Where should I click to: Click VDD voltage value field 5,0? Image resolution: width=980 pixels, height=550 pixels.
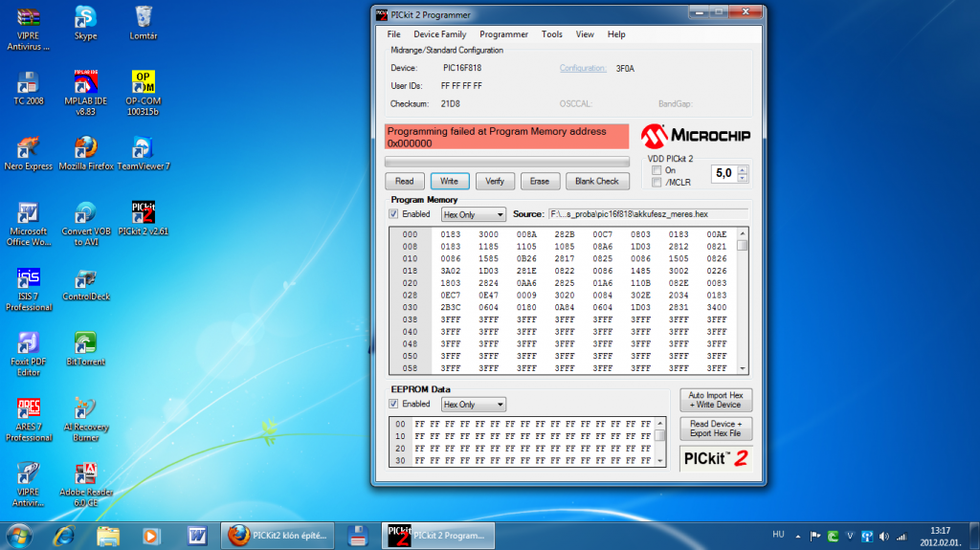(724, 174)
